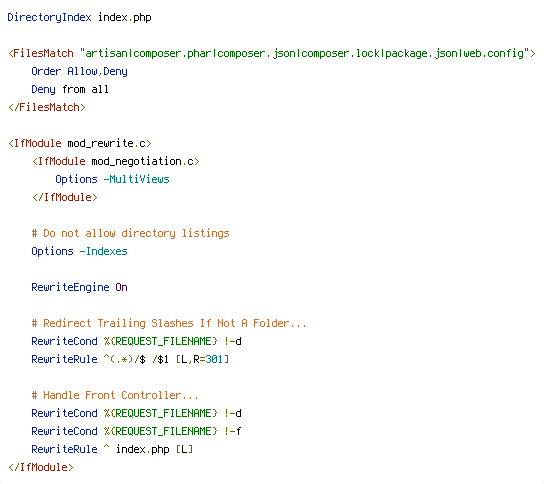Click the Redirect Trailing Slashes comment
The image size is (544, 484).
[169, 323]
